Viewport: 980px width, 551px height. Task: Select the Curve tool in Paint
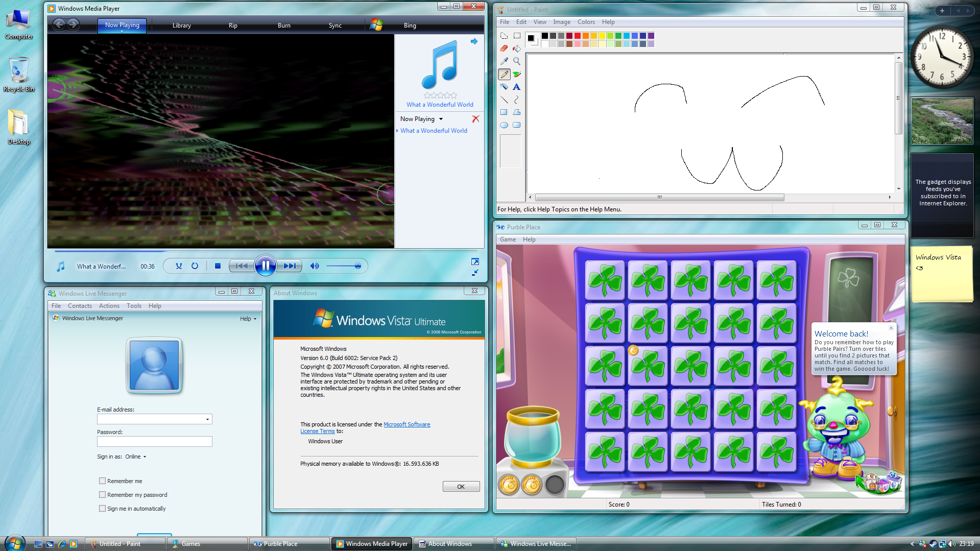coord(517,100)
